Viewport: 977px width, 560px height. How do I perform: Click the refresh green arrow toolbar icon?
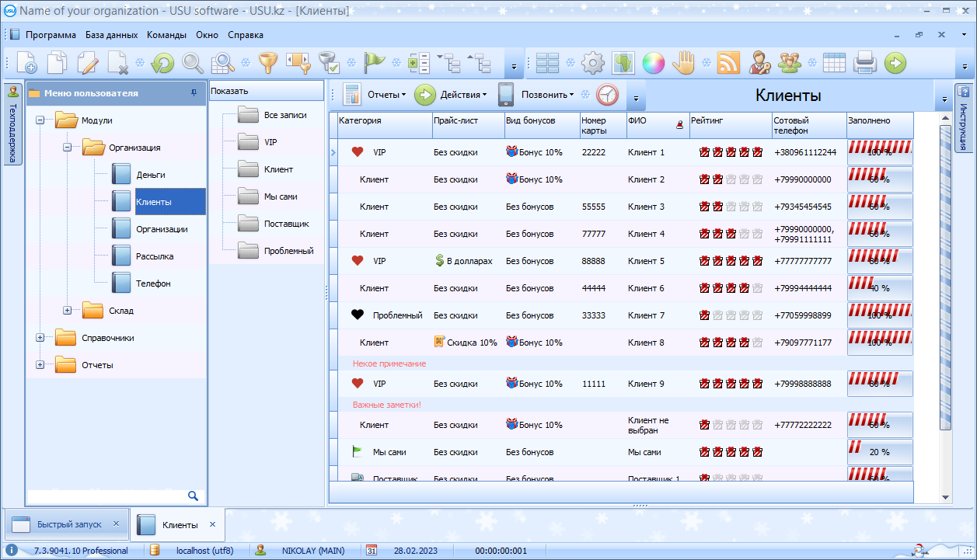[x=162, y=63]
